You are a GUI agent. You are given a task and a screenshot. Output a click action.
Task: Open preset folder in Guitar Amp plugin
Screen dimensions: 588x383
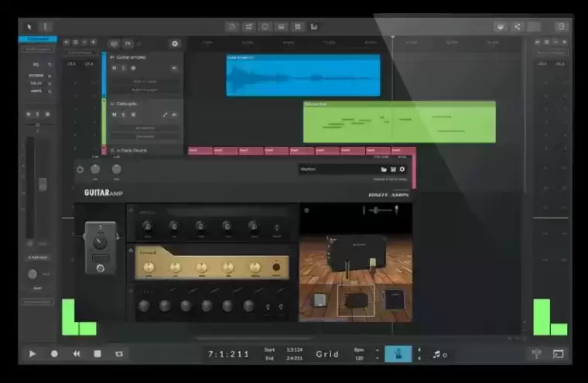click(x=384, y=169)
